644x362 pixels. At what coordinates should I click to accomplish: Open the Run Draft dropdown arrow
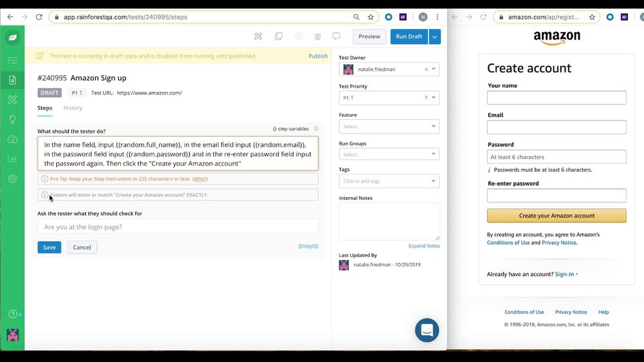pyautogui.click(x=435, y=36)
